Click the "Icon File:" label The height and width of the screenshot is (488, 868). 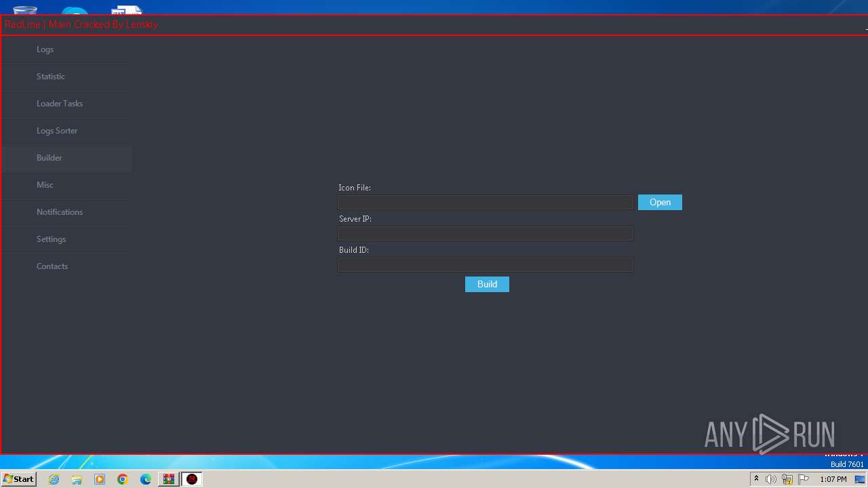(x=355, y=188)
